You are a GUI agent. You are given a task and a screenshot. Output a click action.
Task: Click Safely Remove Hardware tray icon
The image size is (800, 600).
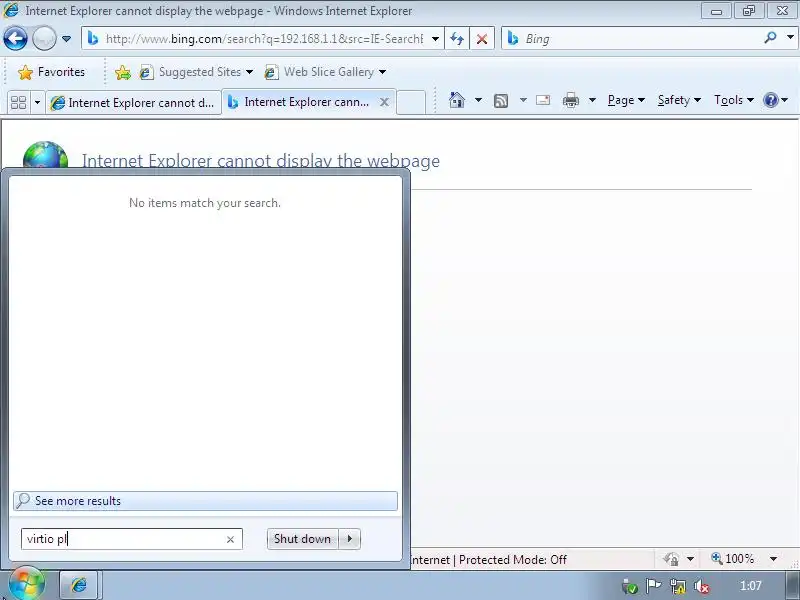(630, 587)
